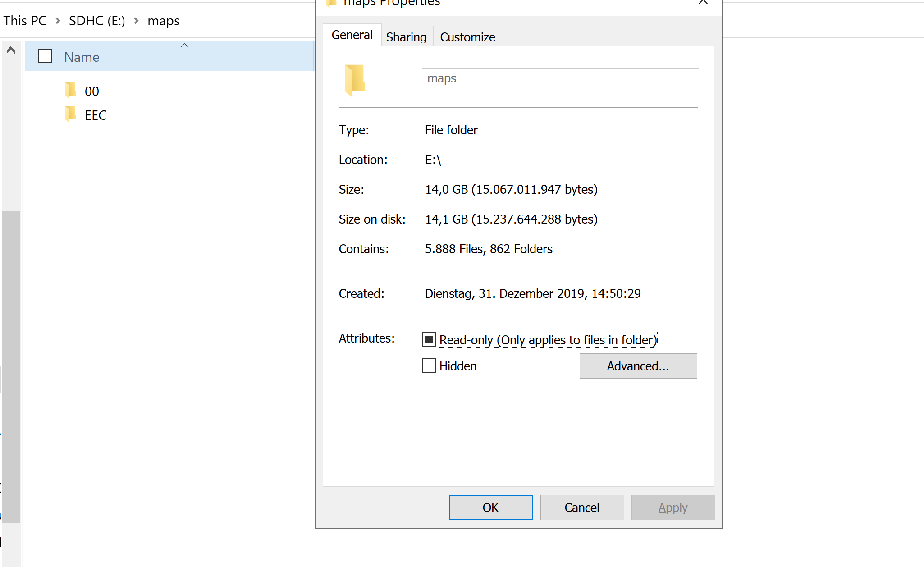The width and height of the screenshot is (924, 567).
Task: Select the General tab
Action: [x=352, y=35]
